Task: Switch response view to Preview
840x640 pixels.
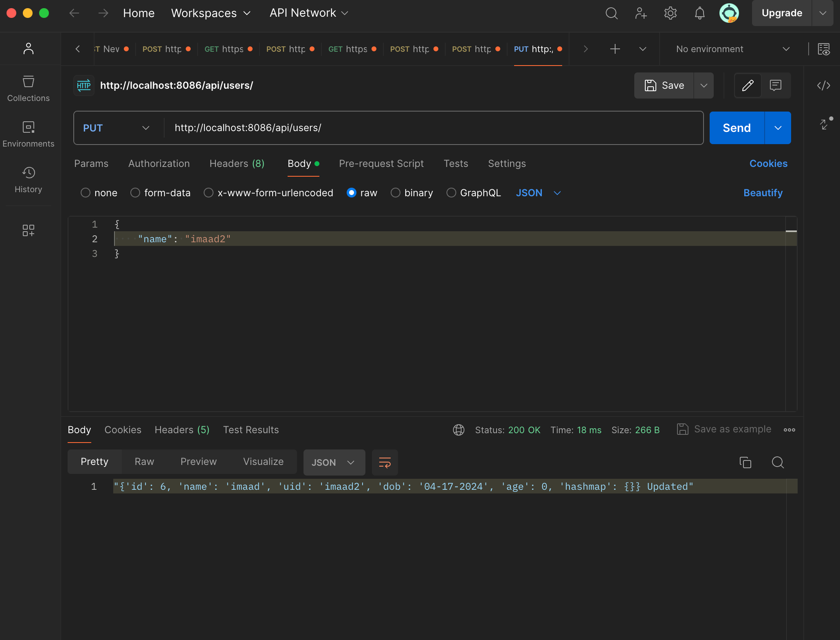Action: pos(198,462)
